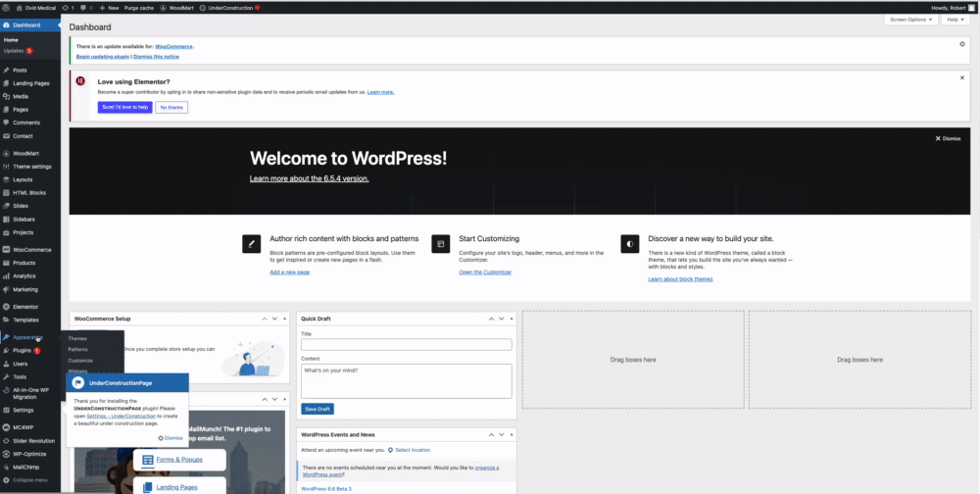The width and height of the screenshot is (980, 494).
Task: Open Theme settings in the sidebar
Action: coord(30,167)
